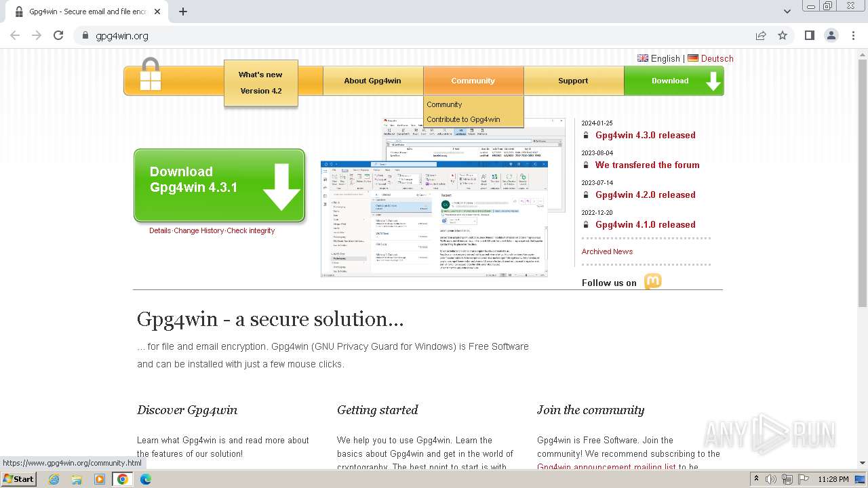Image resolution: width=868 pixels, height=488 pixels.
Task: Click the page title Gpg4win - a secure solution
Action: point(270,319)
